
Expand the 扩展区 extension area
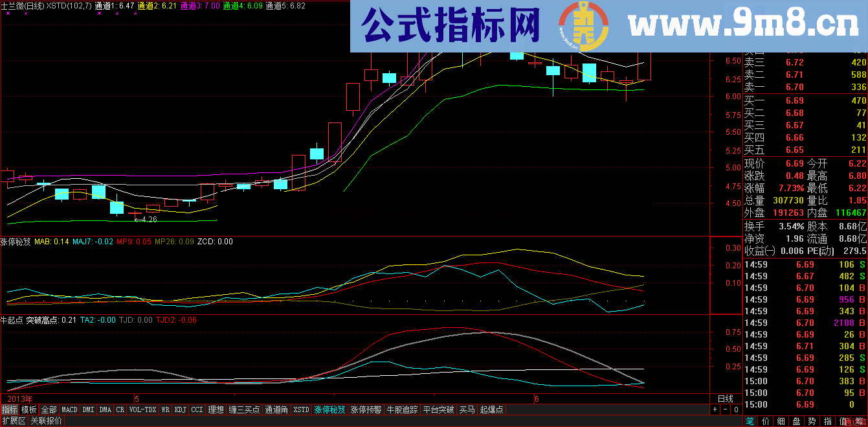point(14,421)
